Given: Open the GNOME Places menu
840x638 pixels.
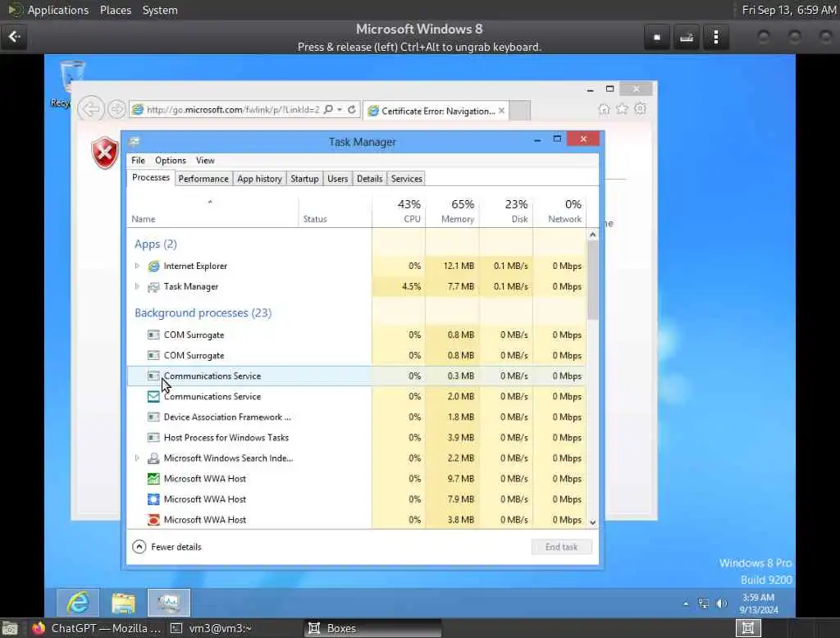Looking at the screenshot, I should pyautogui.click(x=116, y=10).
